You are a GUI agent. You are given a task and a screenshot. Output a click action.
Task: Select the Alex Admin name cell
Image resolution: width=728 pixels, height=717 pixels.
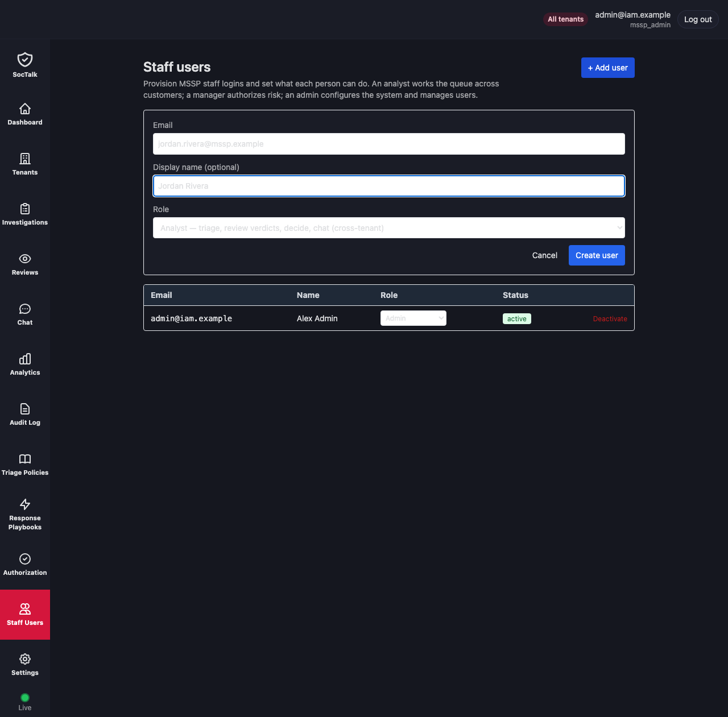[317, 318]
